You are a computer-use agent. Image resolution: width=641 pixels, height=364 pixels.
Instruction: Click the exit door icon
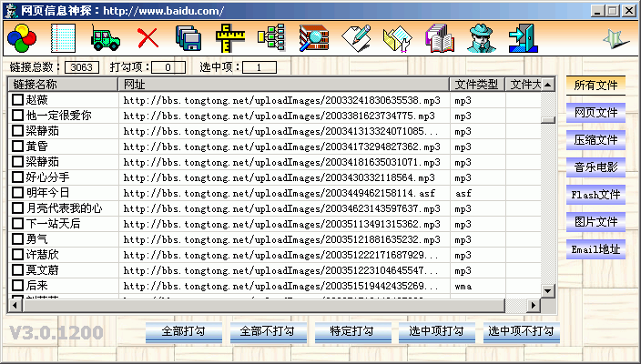coord(522,38)
